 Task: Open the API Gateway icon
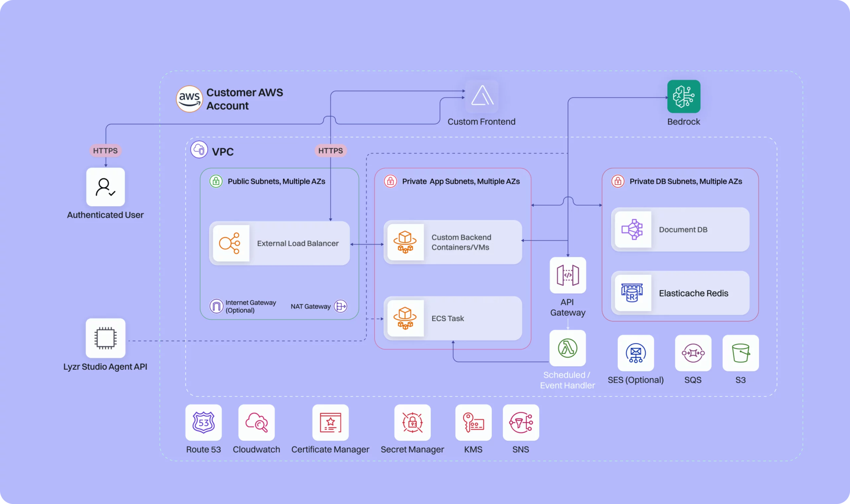(567, 274)
